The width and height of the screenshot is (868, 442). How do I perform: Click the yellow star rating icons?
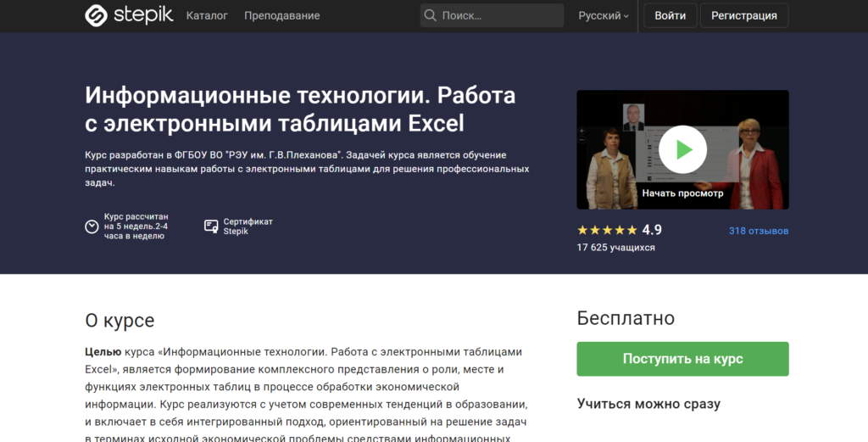pyautogui.click(x=607, y=230)
